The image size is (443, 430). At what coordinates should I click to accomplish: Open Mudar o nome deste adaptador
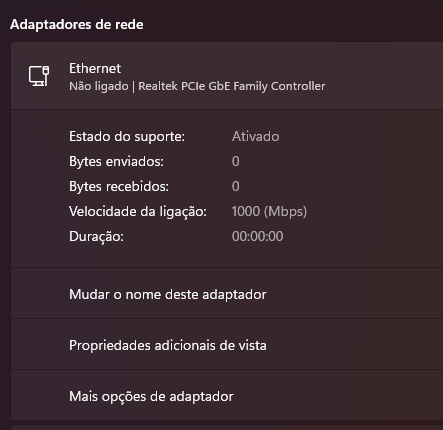click(x=227, y=293)
